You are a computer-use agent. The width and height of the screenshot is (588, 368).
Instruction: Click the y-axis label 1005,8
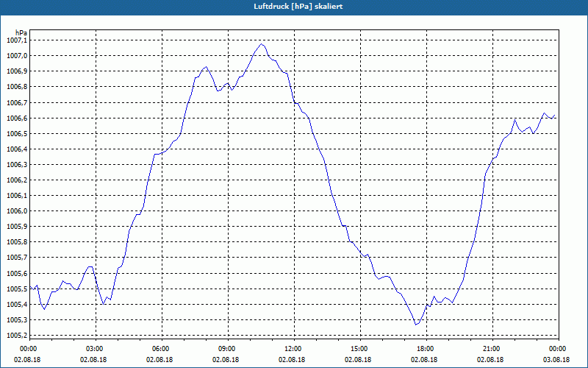[17, 242]
